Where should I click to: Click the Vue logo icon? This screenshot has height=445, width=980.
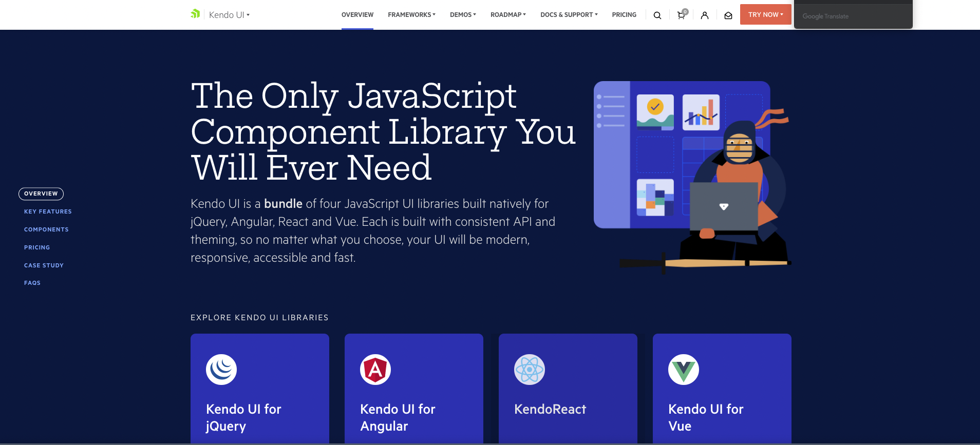pos(684,370)
